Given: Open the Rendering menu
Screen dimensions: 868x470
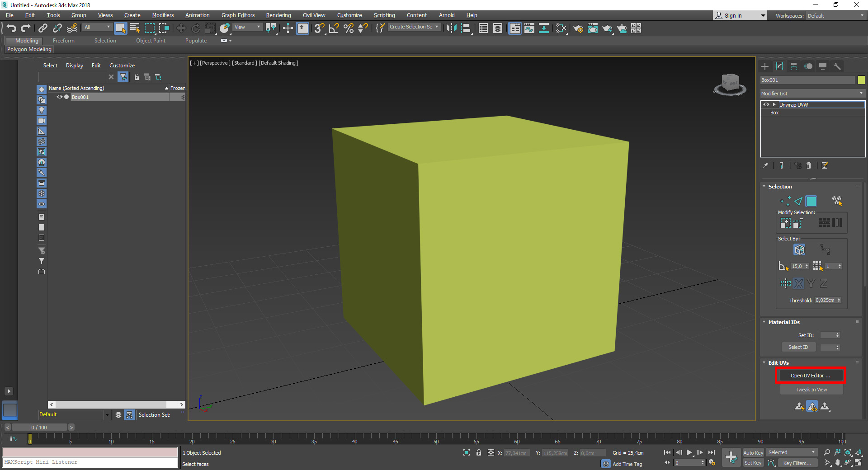Looking at the screenshot, I should click(x=278, y=15).
